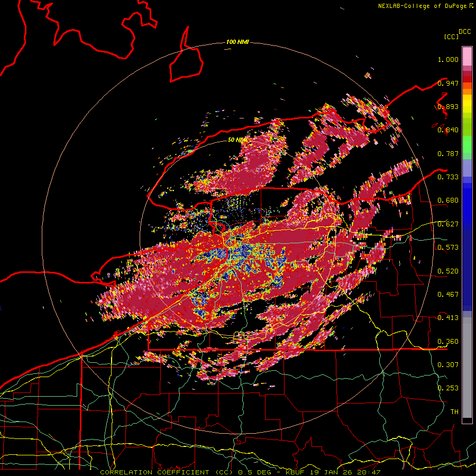Click the 0.360 scale value
The image size is (476, 476).
coord(448,341)
